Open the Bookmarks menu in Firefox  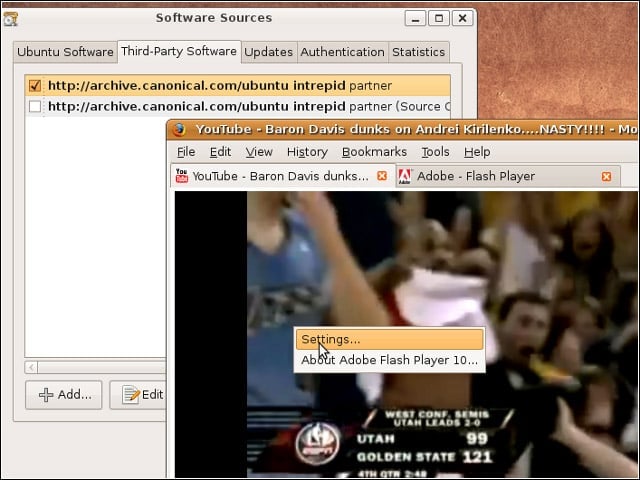pos(374,152)
